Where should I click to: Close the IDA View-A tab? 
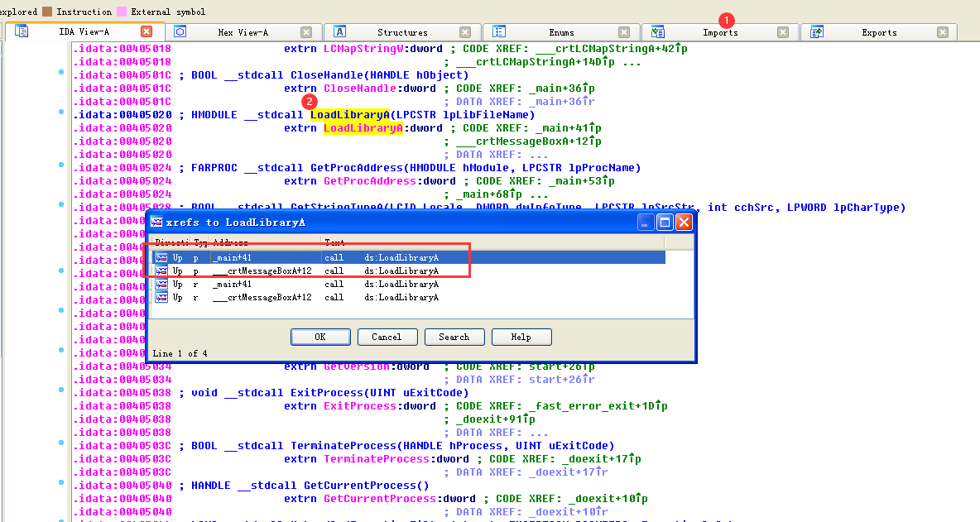click(147, 31)
